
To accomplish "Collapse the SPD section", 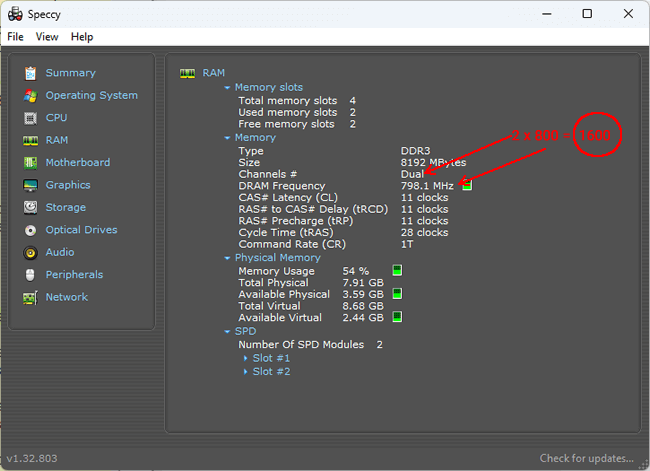I will (227, 332).
